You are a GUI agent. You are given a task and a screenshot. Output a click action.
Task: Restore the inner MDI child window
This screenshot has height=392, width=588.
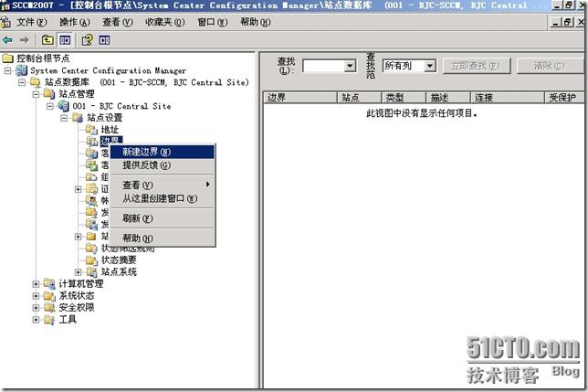(x=568, y=23)
